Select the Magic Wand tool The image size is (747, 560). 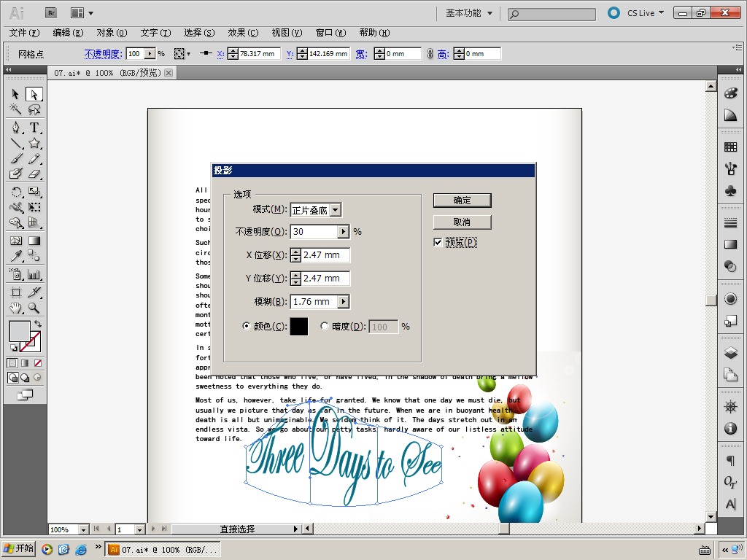click(x=15, y=109)
